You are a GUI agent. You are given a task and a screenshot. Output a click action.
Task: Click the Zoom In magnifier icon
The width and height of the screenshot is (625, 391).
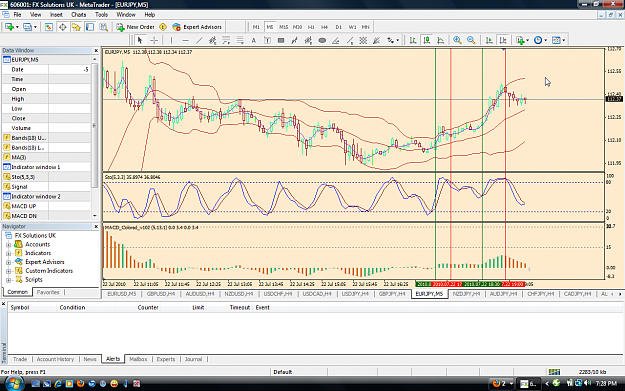click(457, 40)
